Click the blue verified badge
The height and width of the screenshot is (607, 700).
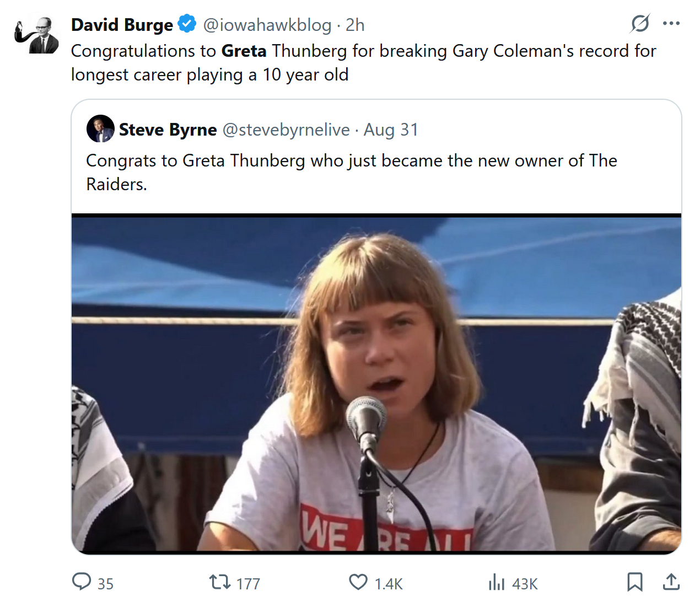(187, 24)
